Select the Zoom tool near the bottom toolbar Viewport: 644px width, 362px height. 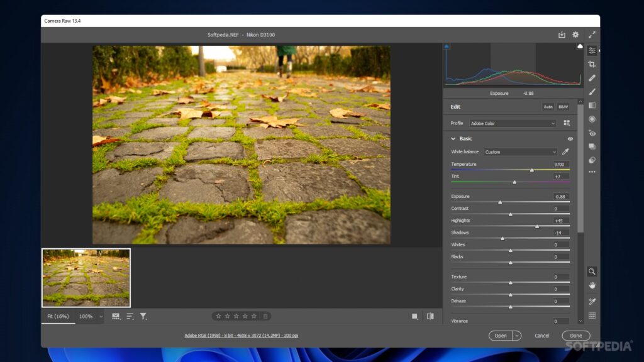[592, 271]
